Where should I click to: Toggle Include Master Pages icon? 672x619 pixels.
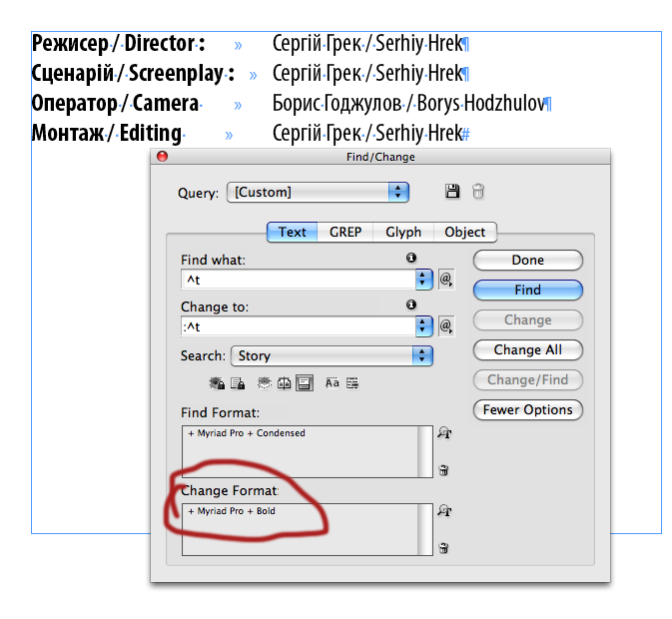285,383
